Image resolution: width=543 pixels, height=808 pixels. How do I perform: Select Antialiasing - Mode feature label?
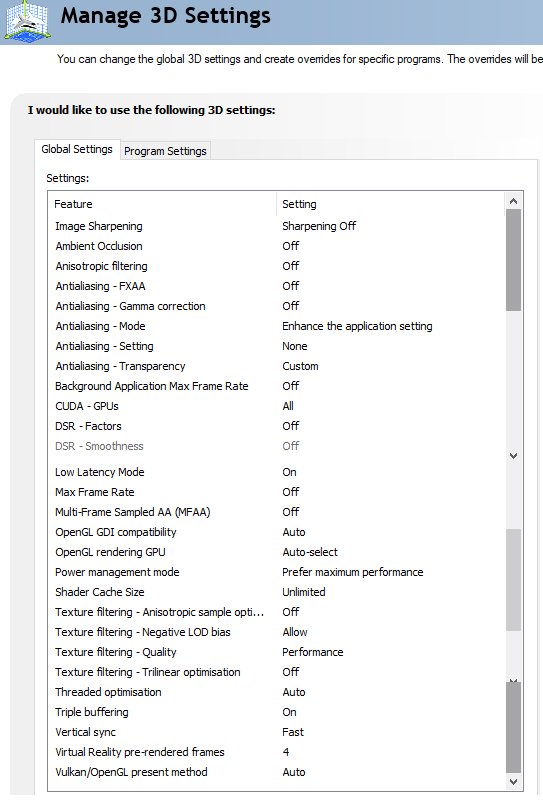click(x=100, y=326)
